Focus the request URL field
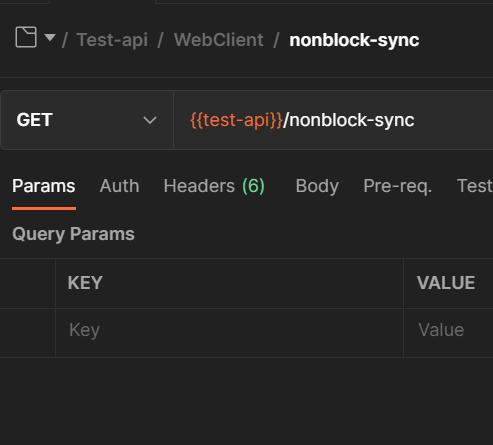The width and height of the screenshot is (493, 445). [333, 120]
